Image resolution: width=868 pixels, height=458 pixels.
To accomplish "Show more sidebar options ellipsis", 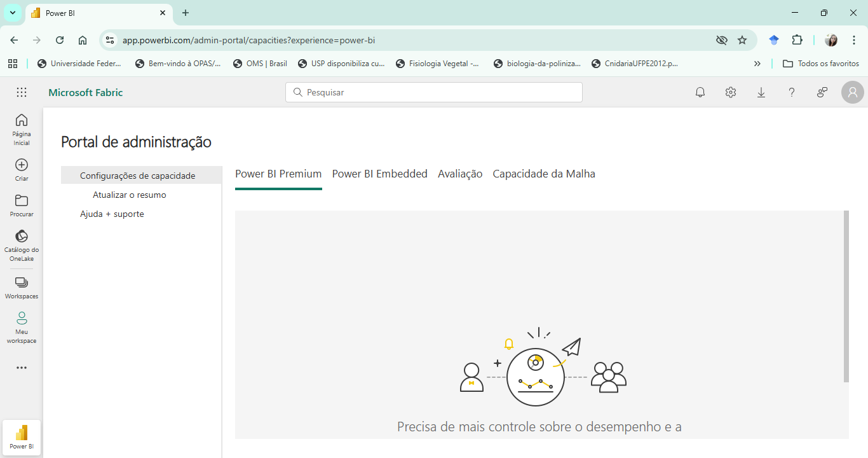I will tap(22, 368).
